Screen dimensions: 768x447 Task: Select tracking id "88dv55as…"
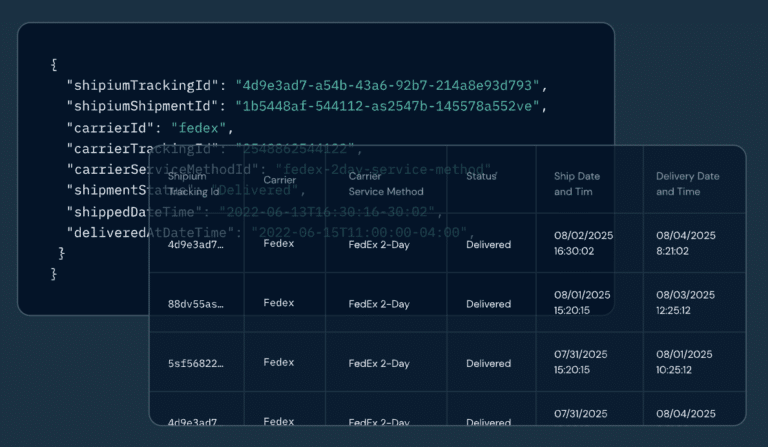point(195,304)
